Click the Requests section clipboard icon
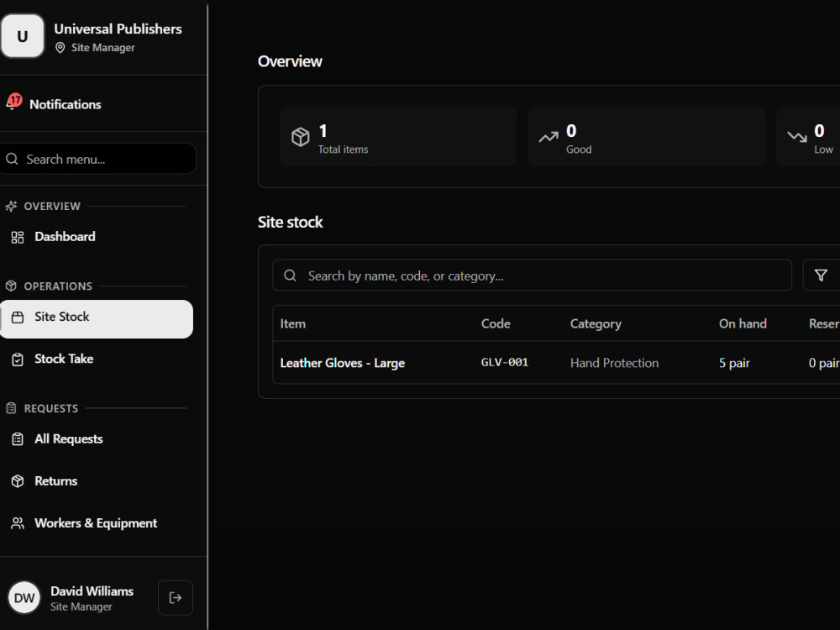840x630 pixels. (x=11, y=408)
